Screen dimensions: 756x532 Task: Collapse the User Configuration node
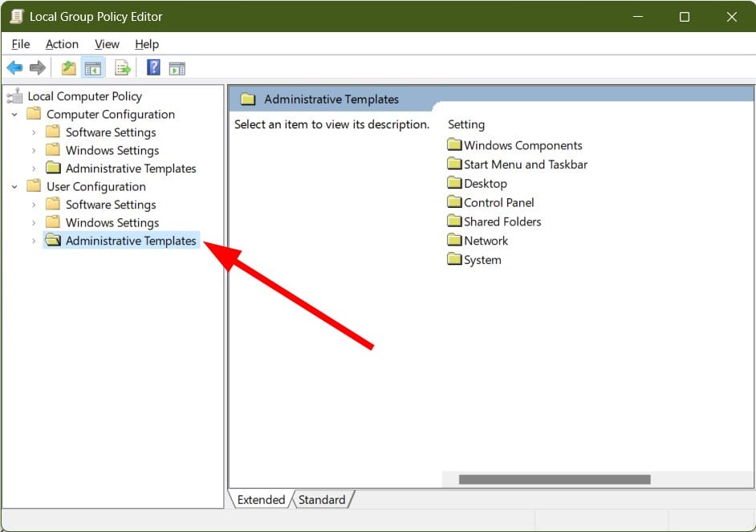pyautogui.click(x=14, y=186)
